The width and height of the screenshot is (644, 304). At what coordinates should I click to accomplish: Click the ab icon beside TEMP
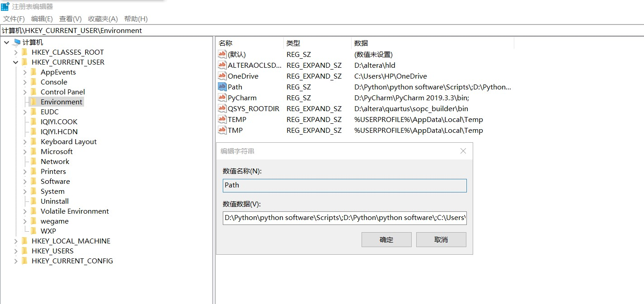coord(222,119)
